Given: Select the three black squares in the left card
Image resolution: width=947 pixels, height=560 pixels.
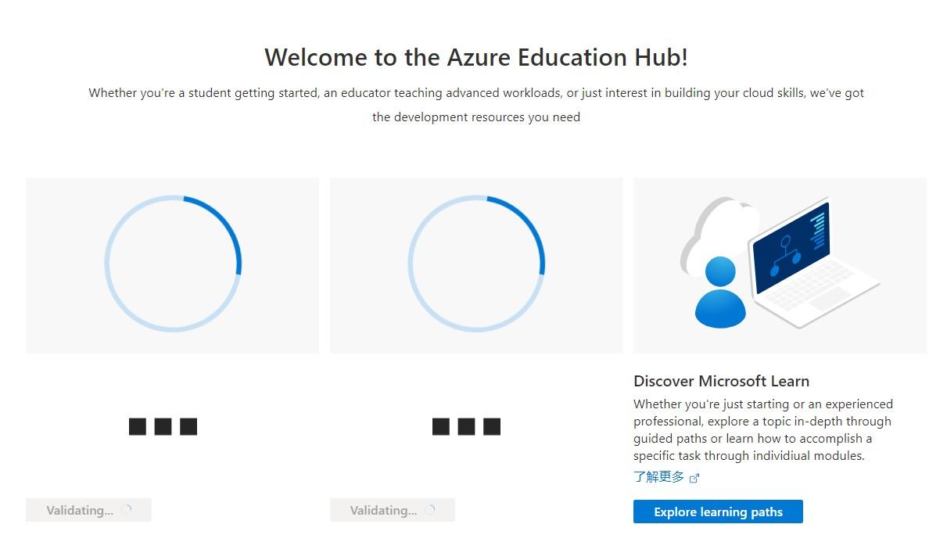Looking at the screenshot, I should click(x=163, y=426).
